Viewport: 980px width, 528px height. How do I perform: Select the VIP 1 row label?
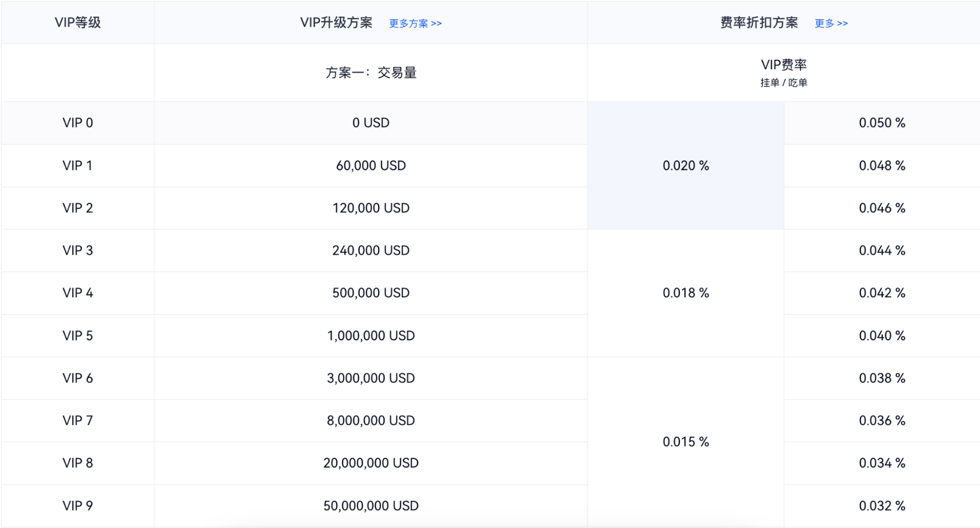77,166
